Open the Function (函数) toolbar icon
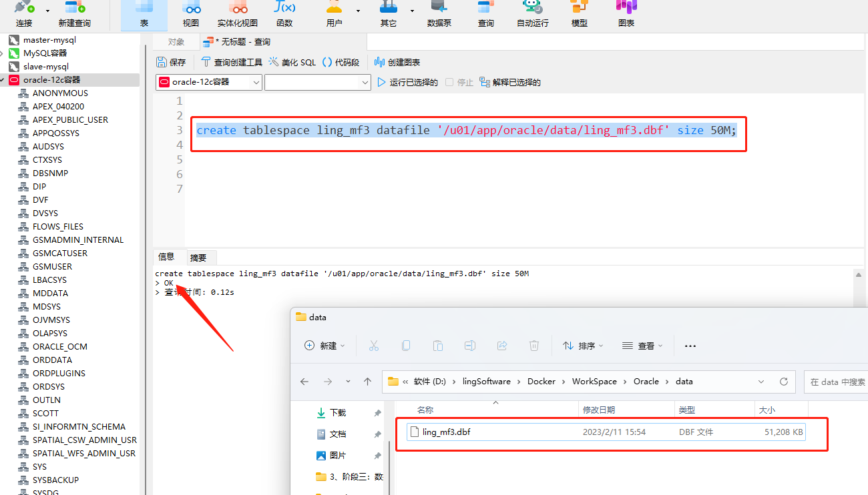 pyautogui.click(x=284, y=13)
